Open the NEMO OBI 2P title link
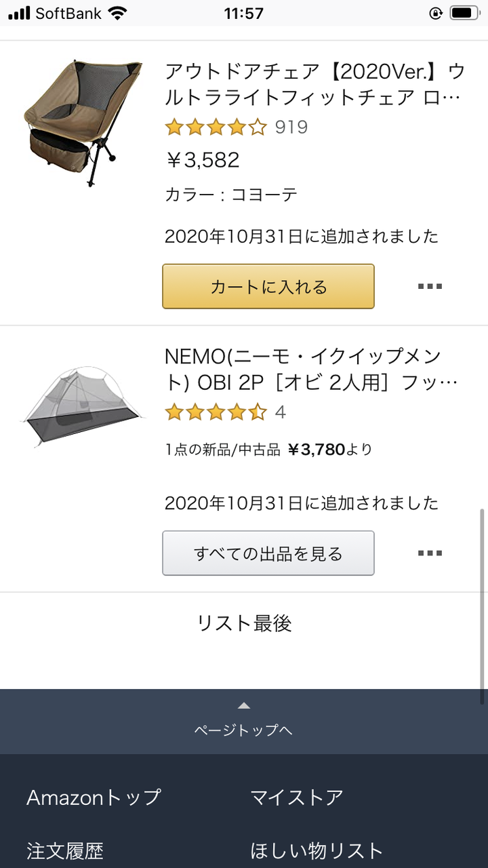This screenshot has width=488, height=868. click(311, 369)
